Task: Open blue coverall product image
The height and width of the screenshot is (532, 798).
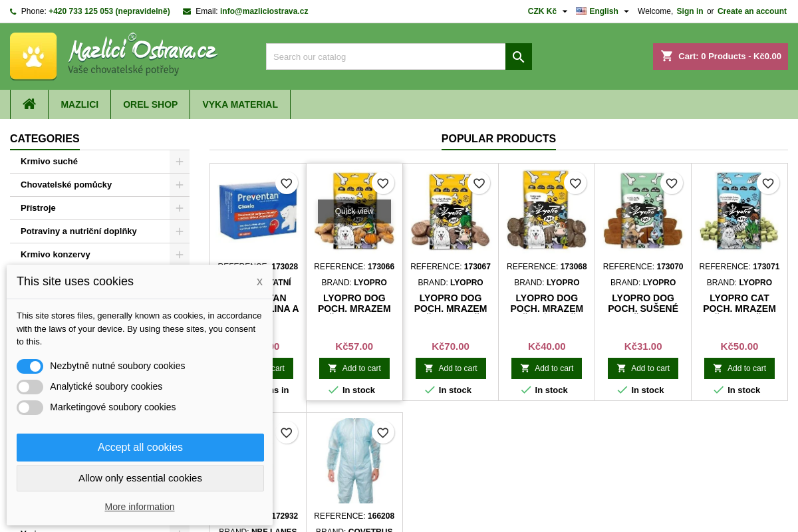Action: [x=354, y=461]
